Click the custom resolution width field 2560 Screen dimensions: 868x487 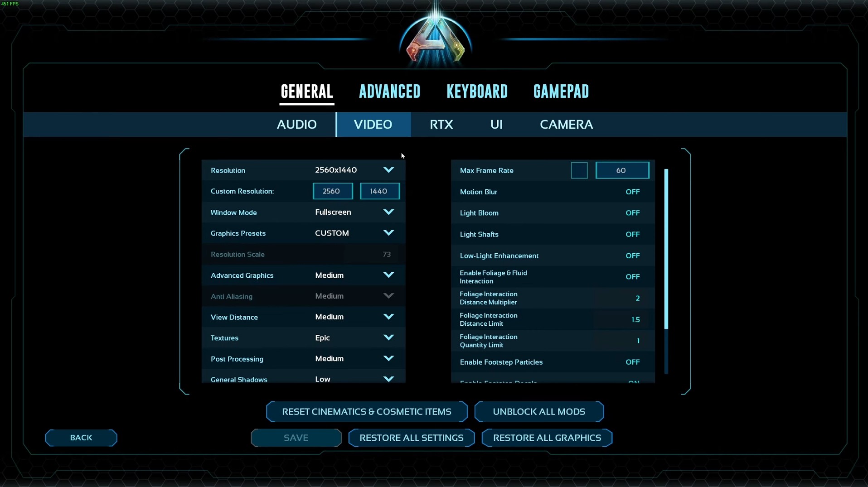pos(333,191)
